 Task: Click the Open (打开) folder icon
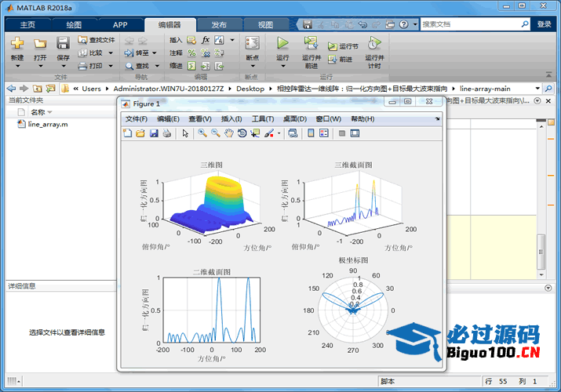click(x=40, y=43)
